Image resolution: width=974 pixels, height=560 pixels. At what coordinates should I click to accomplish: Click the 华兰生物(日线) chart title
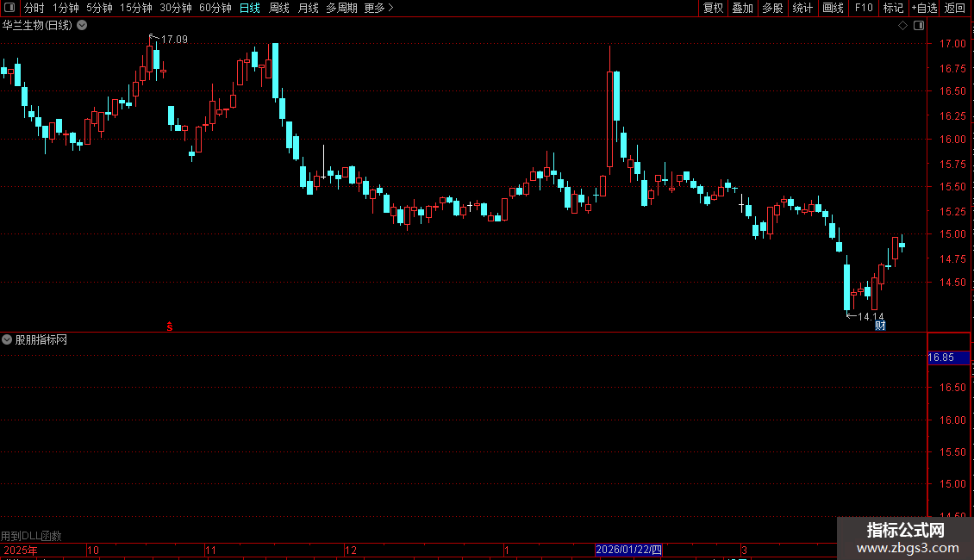[x=37, y=26]
